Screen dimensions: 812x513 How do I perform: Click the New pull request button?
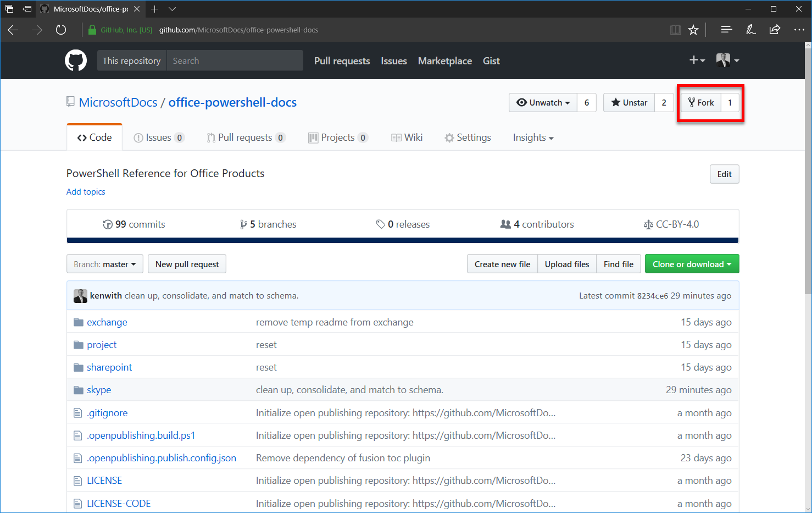click(x=187, y=264)
